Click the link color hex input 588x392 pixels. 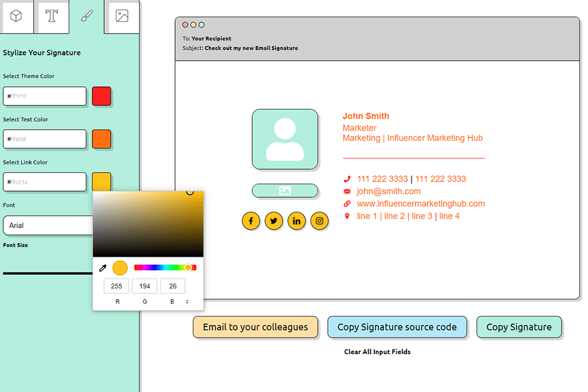click(45, 182)
